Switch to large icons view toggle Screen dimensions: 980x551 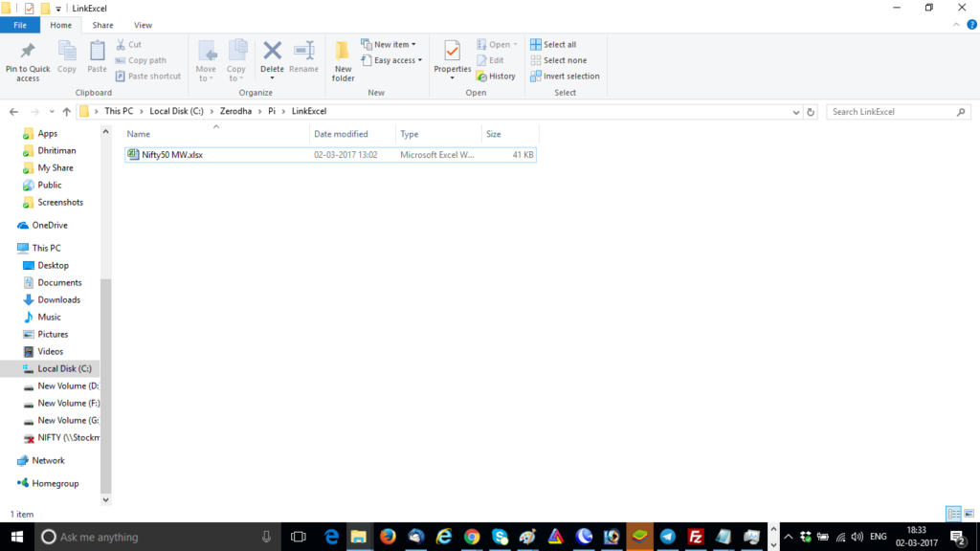point(969,514)
